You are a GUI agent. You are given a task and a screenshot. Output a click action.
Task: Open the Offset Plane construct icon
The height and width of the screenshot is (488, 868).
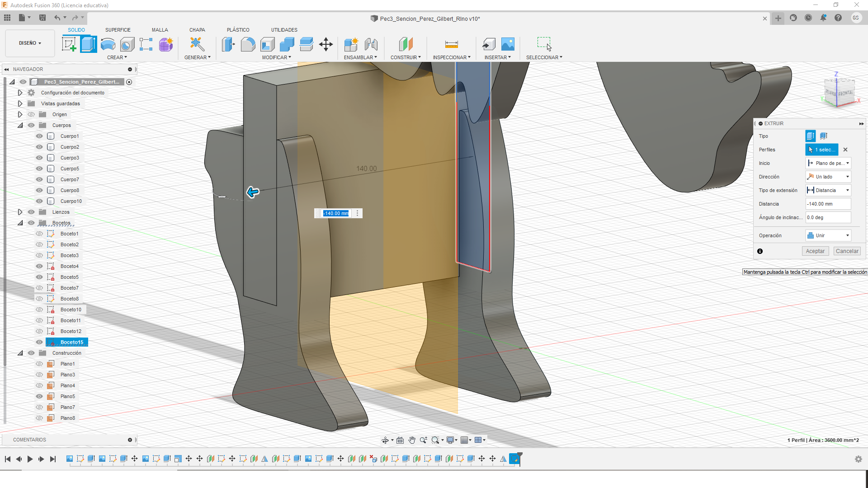coord(406,44)
